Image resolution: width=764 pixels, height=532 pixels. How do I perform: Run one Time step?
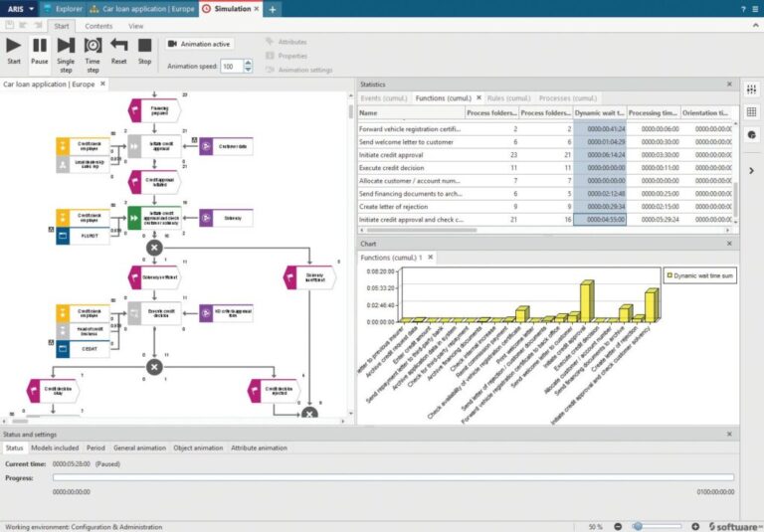click(x=93, y=46)
